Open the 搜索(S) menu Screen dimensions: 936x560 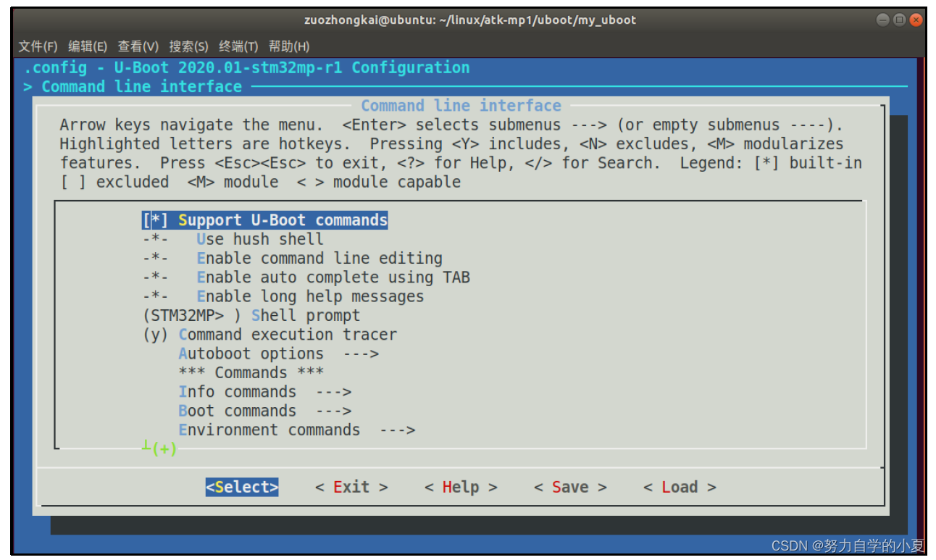[188, 46]
